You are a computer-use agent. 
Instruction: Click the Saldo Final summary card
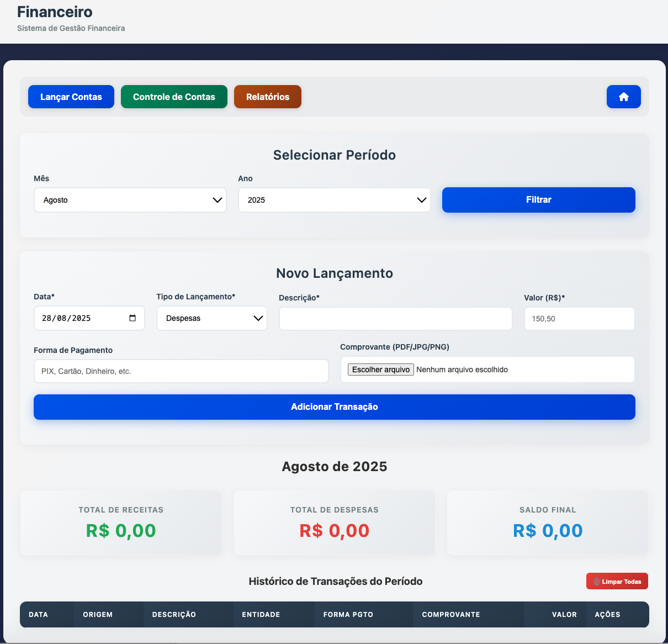pos(547,522)
